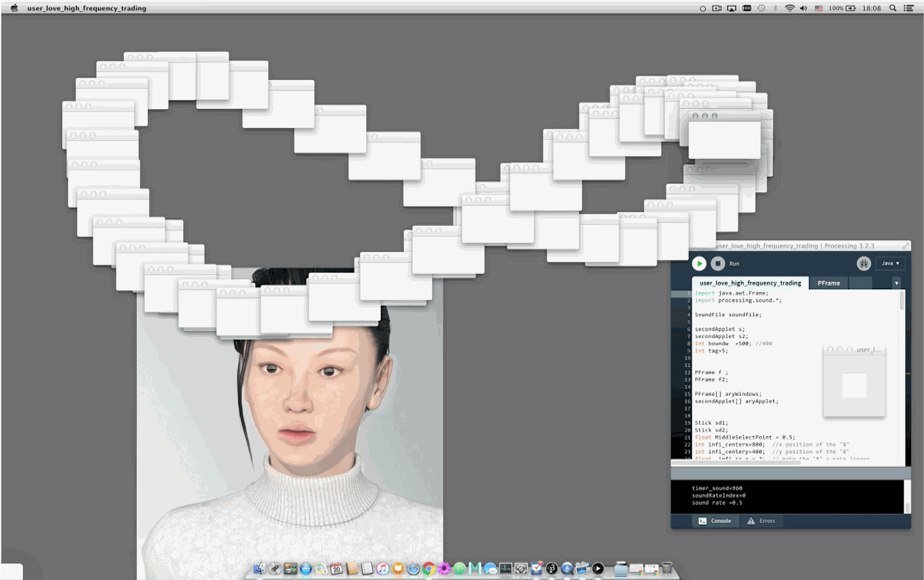Open iTunes from the Dock
The image size is (924, 580).
(382, 568)
